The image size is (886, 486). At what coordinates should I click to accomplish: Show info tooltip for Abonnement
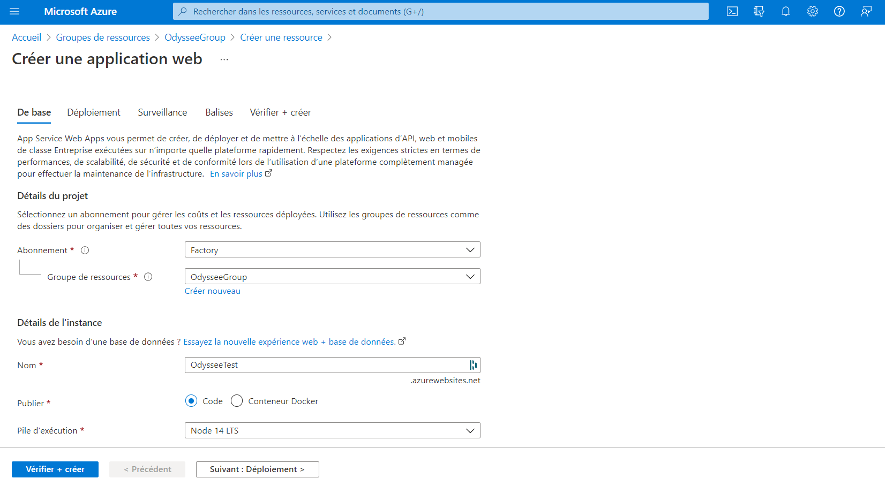[x=85, y=250]
